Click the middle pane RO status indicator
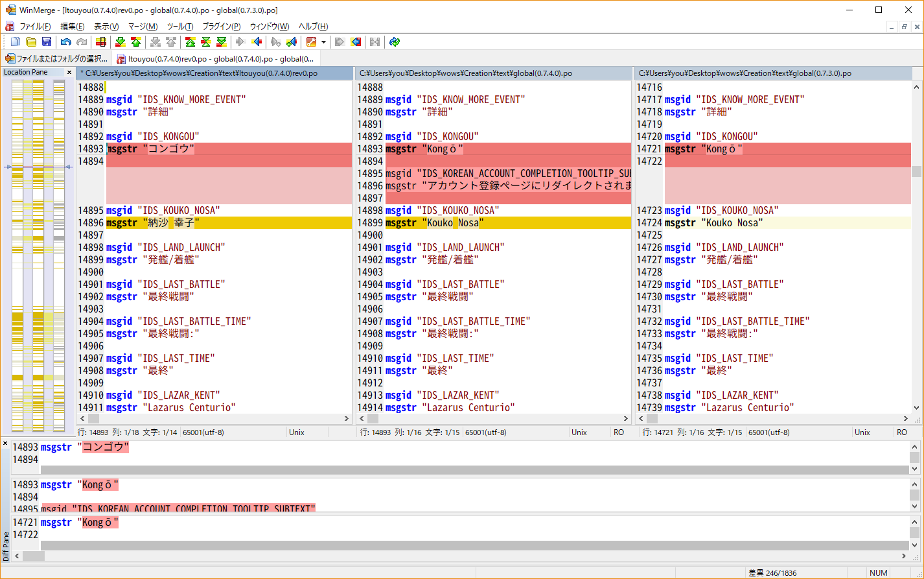 [619, 432]
